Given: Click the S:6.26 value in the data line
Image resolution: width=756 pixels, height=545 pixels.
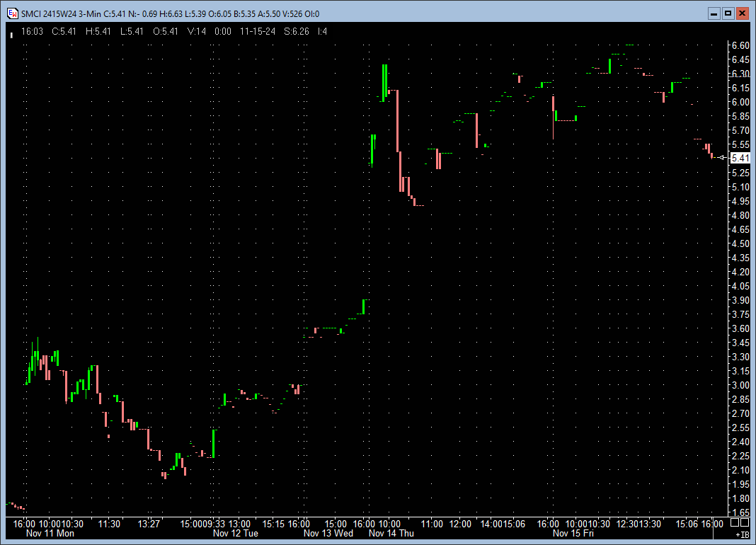Looking at the screenshot, I should [x=297, y=31].
